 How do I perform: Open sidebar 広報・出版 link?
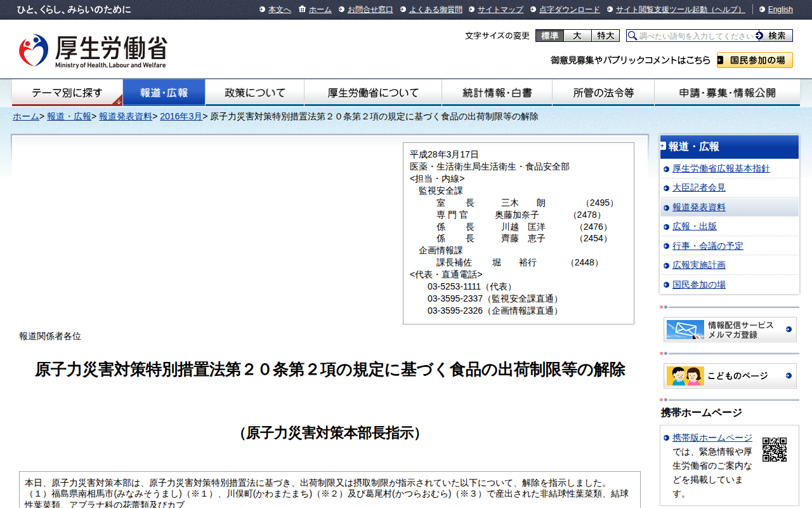tap(695, 227)
